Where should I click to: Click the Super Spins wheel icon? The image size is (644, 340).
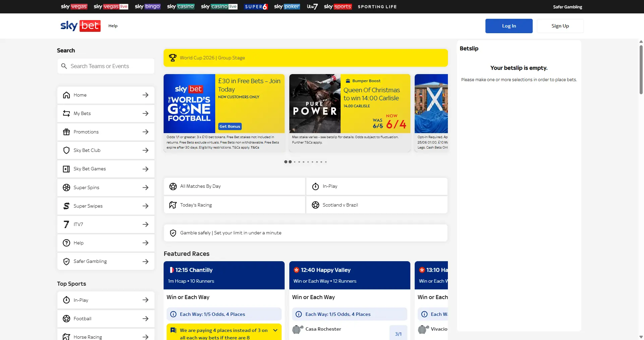(66, 187)
